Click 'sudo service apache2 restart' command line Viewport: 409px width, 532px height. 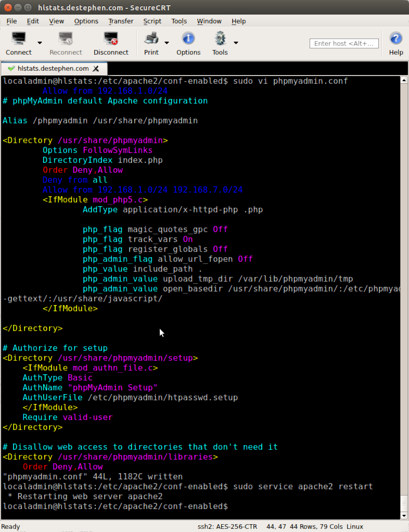point(303,487)
